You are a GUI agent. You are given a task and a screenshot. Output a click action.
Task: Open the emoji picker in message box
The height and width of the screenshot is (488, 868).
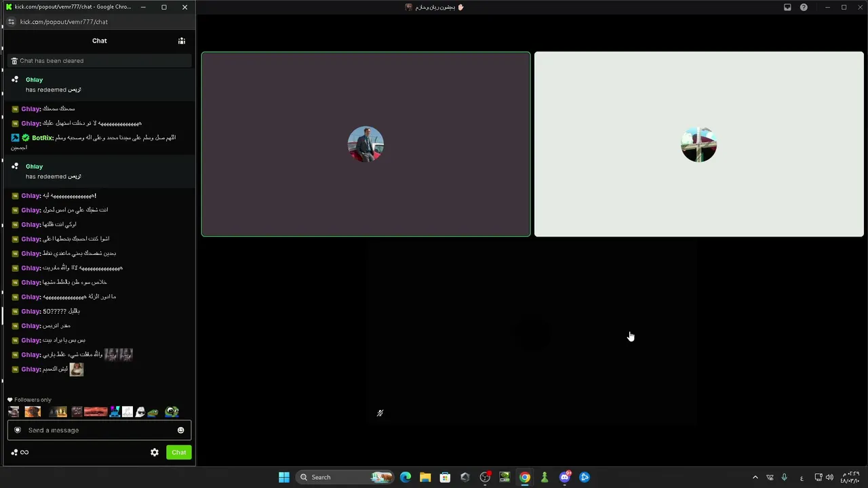tap(180, 430)
